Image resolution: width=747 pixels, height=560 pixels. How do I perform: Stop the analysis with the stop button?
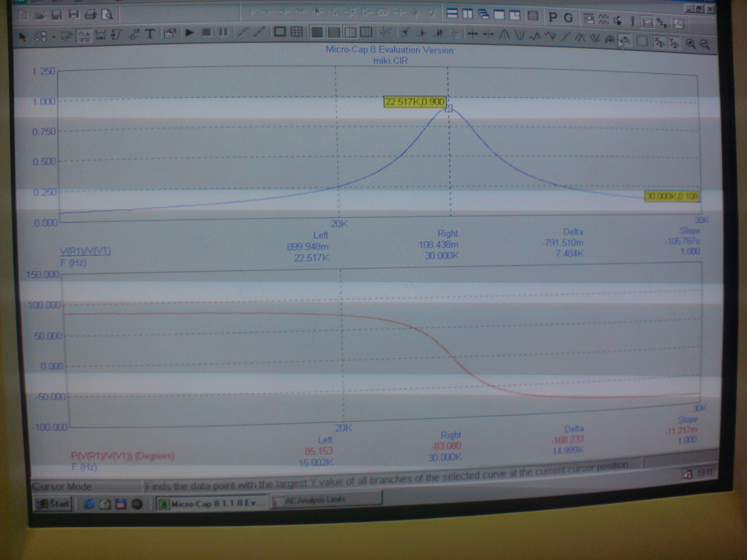point(206,33)
